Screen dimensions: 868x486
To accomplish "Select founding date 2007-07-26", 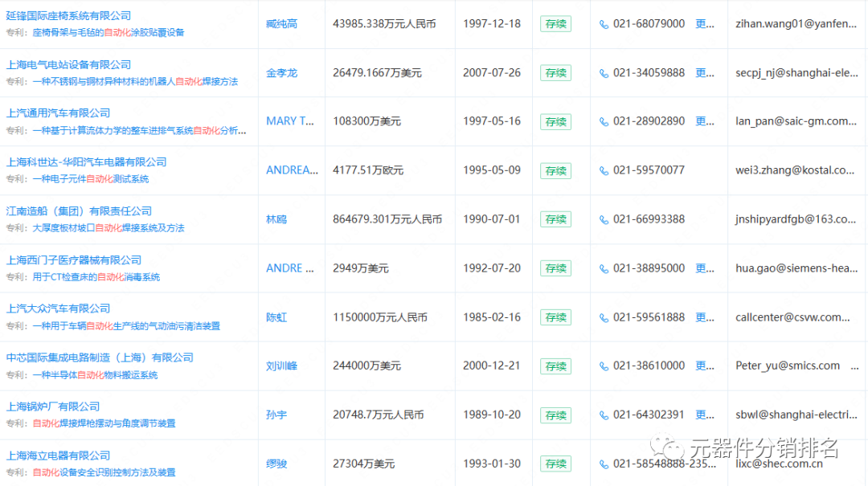I will (492, 73).
